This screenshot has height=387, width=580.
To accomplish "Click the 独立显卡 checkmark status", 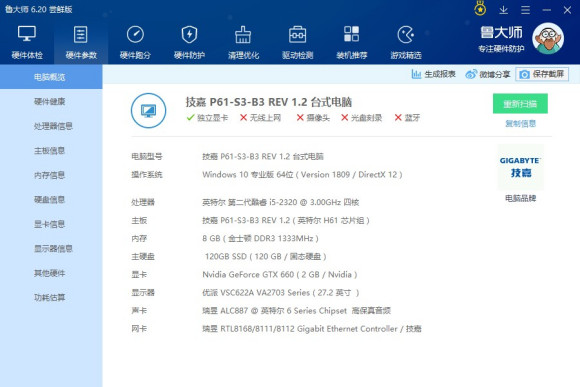I will tap(207, 118).
